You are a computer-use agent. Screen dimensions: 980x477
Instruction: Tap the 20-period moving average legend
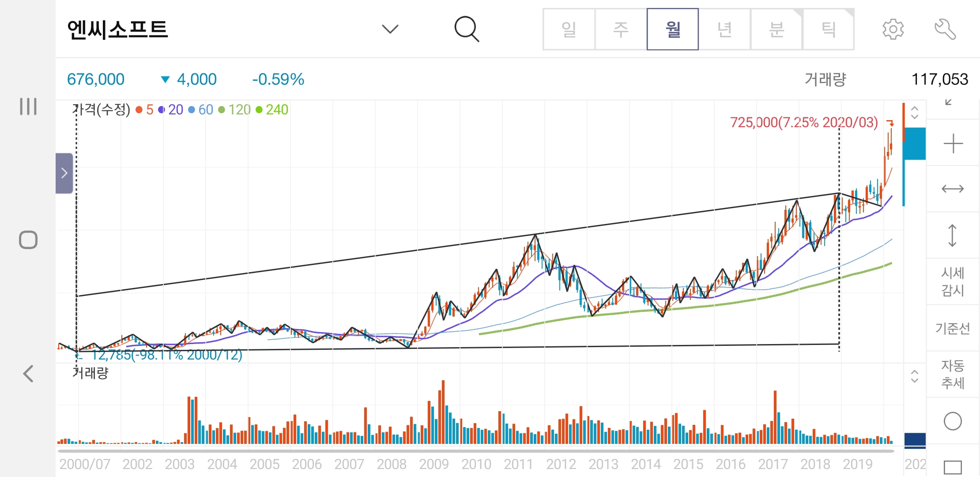tap(171, 110)
